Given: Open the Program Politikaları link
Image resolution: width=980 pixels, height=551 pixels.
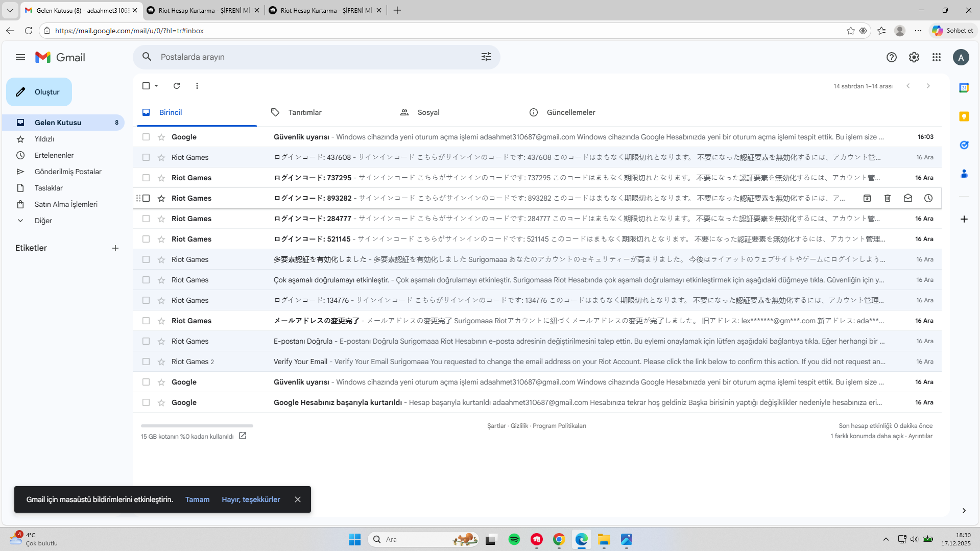Looking at the screenshot, I should click(x=559, y=426).
